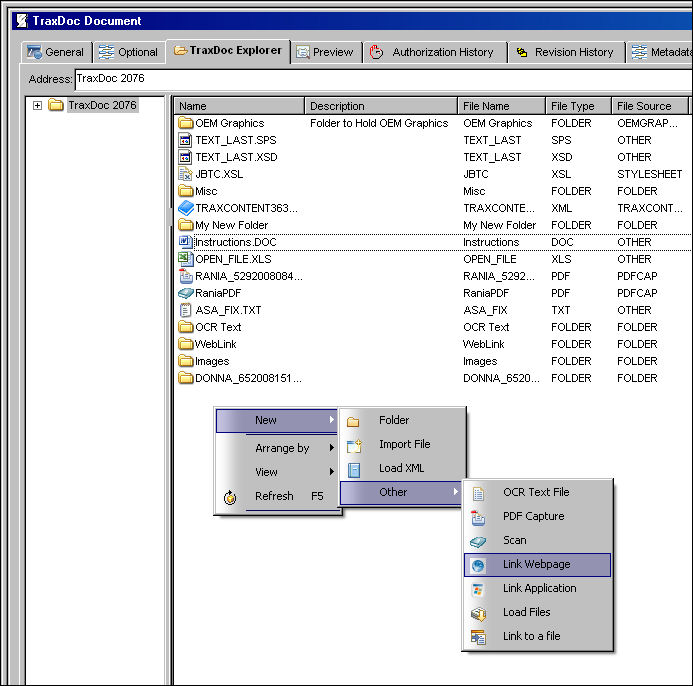Click the TEXT_LAST.SPS file icon
This screenshot has height=686, width=693.
[185, 140]
